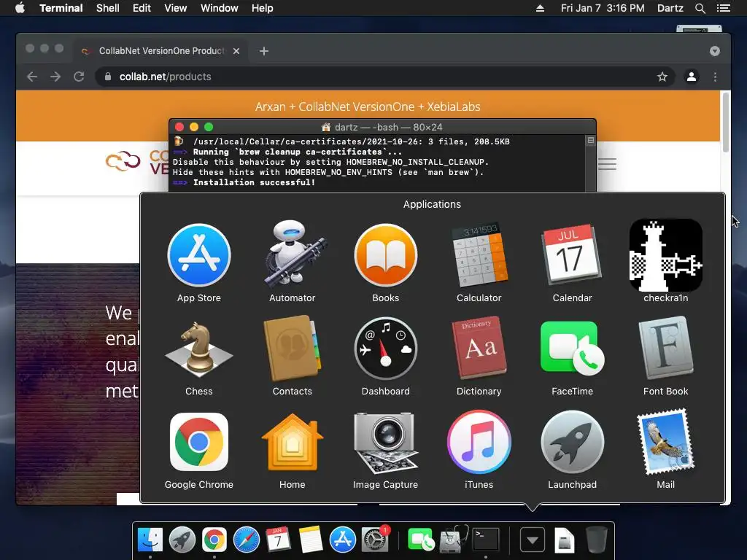Image resolution: width=747 pixels, height=560 pixels.
Task: Open the Window menu
Action: 219,8
